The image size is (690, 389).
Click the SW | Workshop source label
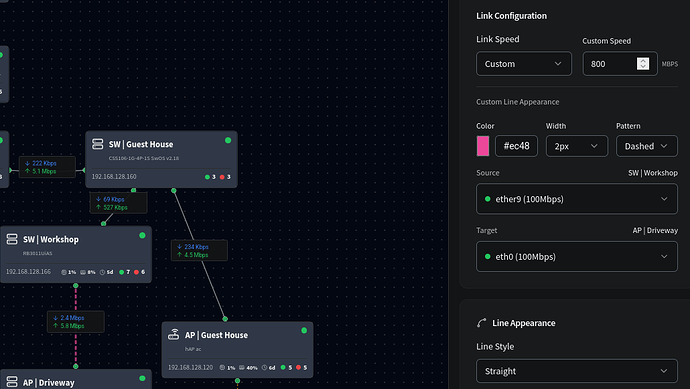pos(653,173)
